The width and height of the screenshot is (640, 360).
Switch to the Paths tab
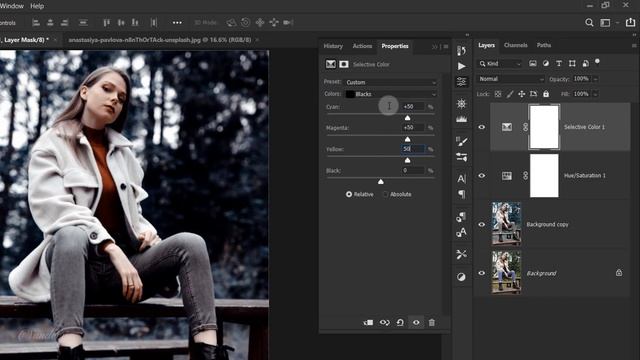pyautogui.click(x=544, y=45)
